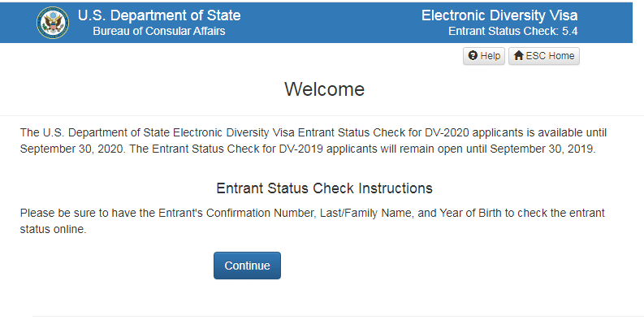The width and height of the screenshot is (644, 324).
Task: Click the question mark icon on Help
Action: [x=473, y=55]
